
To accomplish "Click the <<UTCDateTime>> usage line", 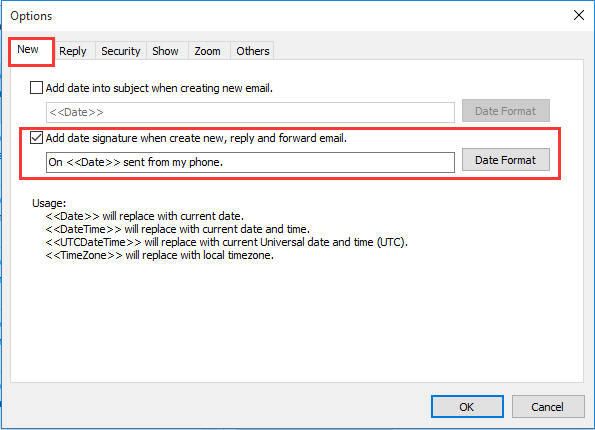I will (x=227, y=242).
